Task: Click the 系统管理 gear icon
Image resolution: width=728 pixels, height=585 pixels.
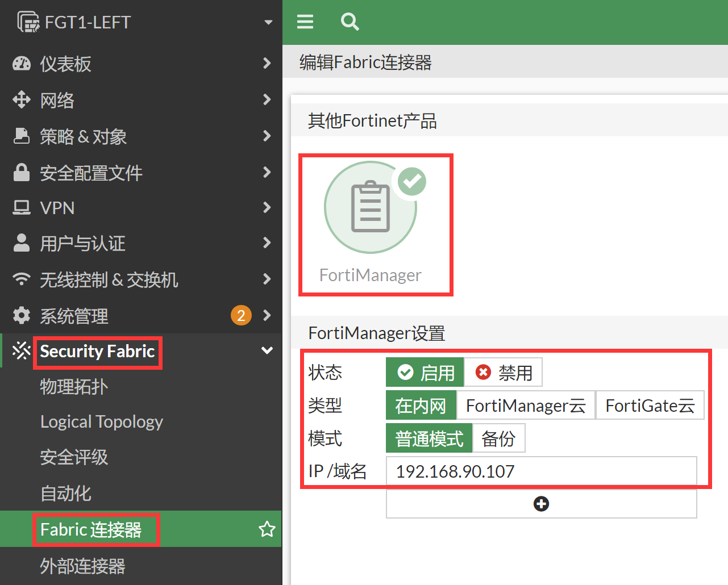Action: [x=22, y=316]
